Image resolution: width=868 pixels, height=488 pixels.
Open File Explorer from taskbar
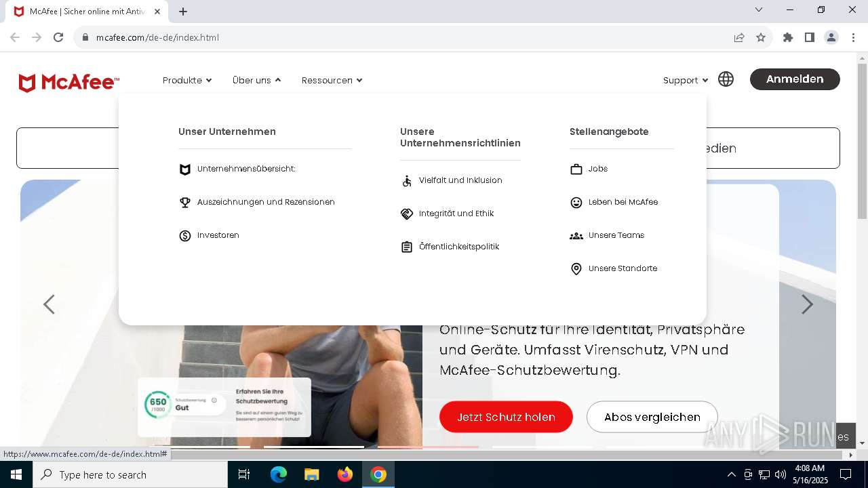pyautogui.click(x=311, y=474)
